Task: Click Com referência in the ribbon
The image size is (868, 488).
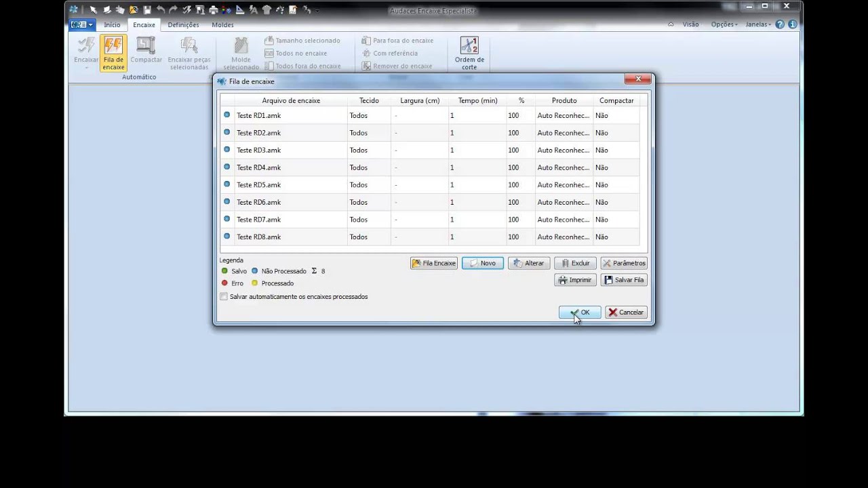Action: 390,53
